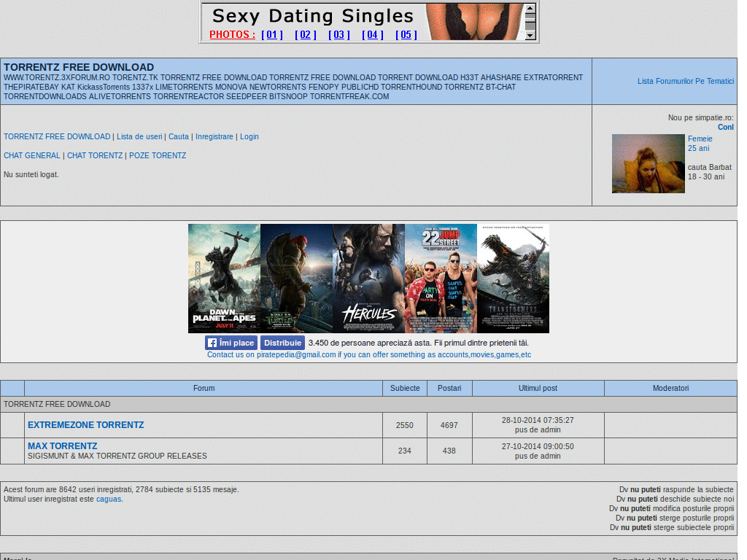Open the ad banner photo link [ 03 ]
The image size is (747, 560).
pyautogui.click(x=339, y=35)
